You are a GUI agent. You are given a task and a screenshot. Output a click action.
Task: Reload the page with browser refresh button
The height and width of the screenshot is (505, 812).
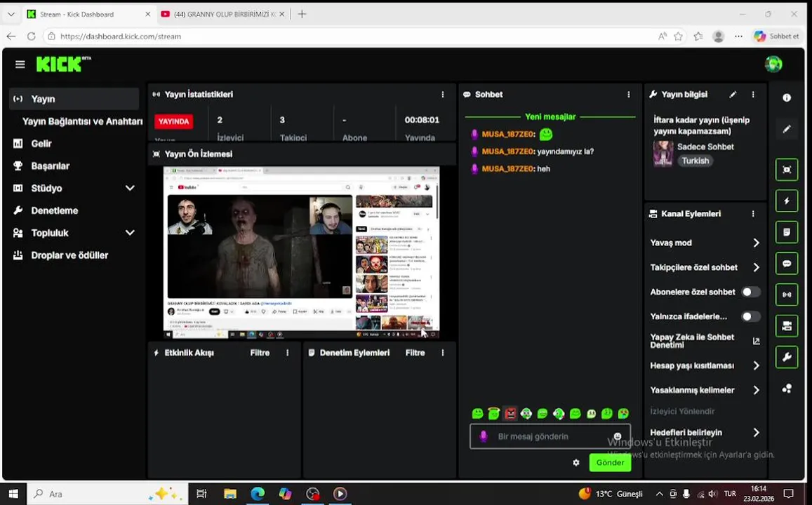(x=31, y=36)
